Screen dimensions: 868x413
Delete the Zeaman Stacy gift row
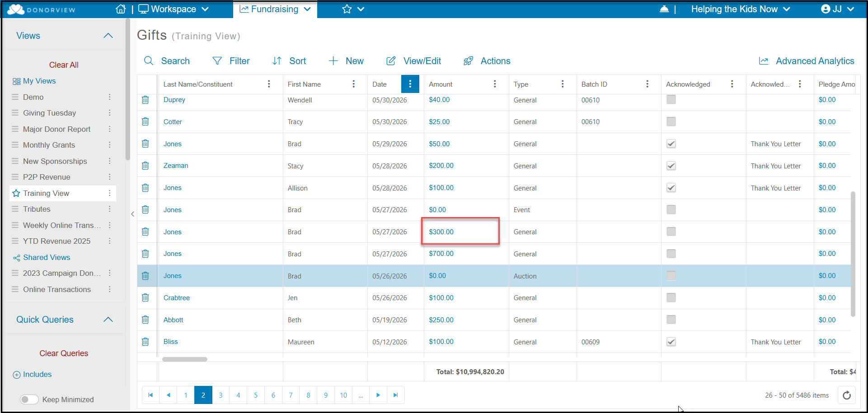[145, 166]
